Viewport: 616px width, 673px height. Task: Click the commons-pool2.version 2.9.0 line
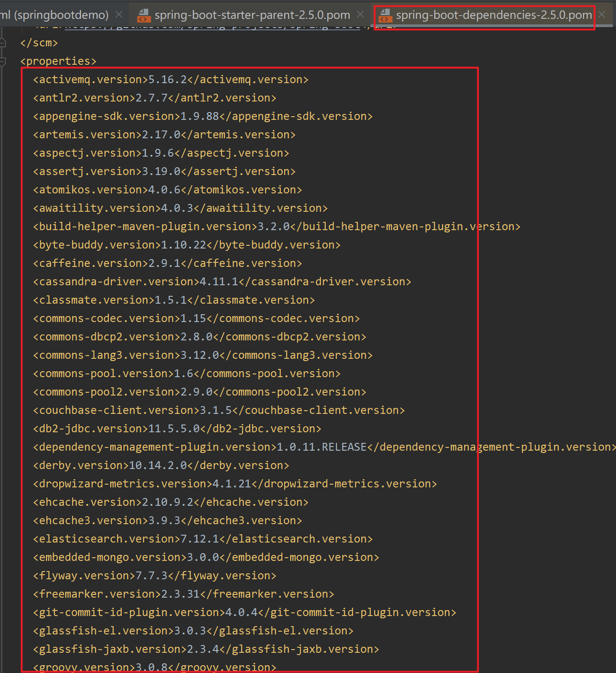point(200,392)
